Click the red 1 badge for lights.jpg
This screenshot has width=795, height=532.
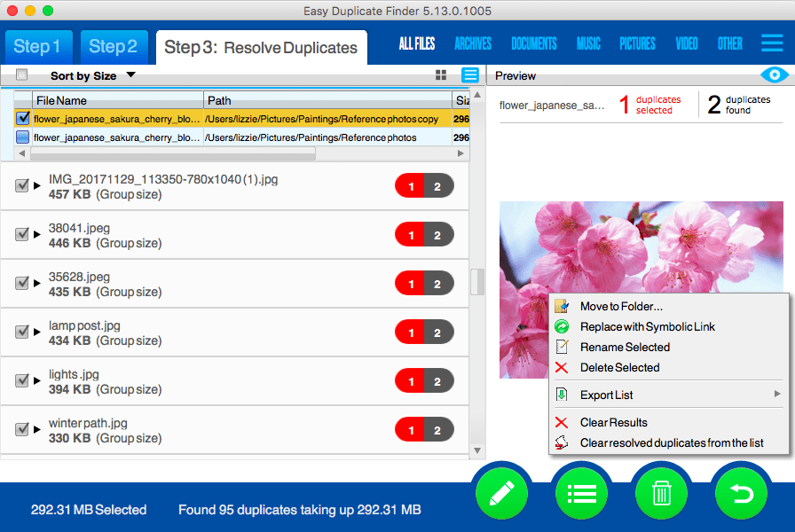coord(410,381)
